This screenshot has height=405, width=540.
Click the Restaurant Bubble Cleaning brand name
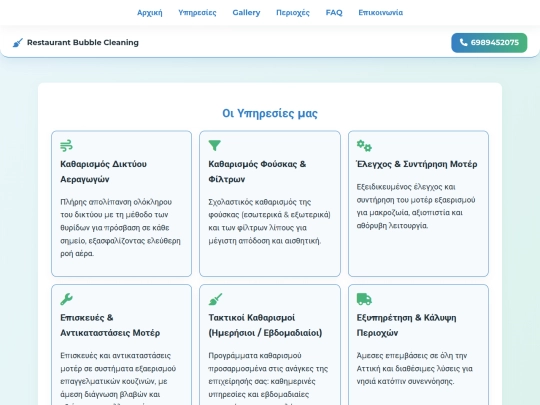click(x=83, y=42)
